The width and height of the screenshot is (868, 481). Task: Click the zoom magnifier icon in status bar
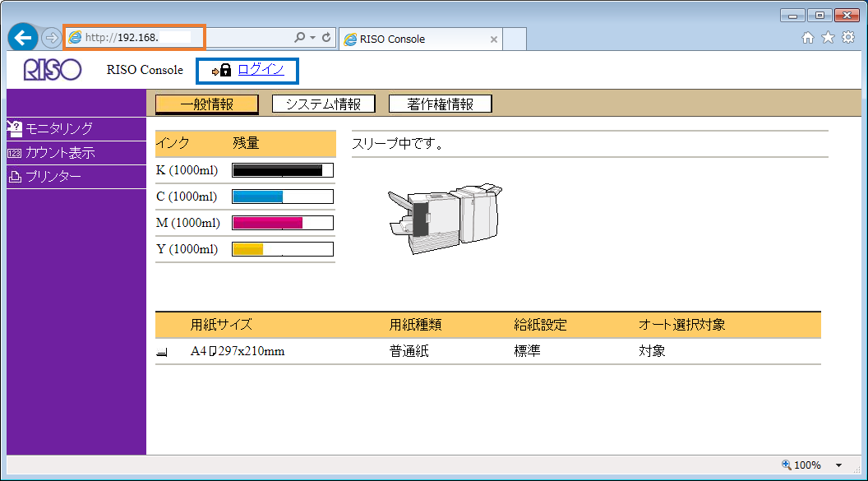pyautogui.click(x=786, y=465)
